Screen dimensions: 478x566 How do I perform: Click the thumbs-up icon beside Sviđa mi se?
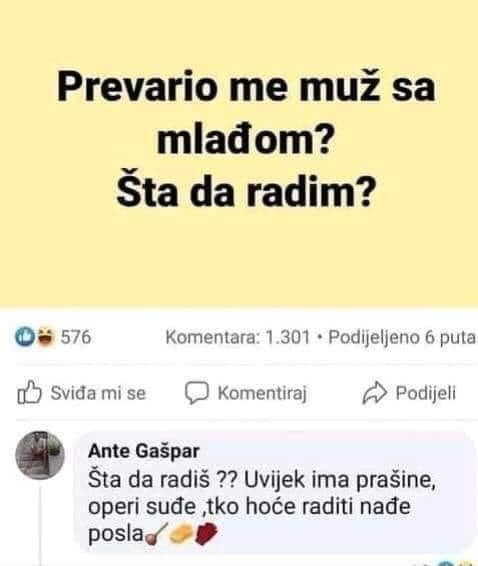[x=29, y=393]
